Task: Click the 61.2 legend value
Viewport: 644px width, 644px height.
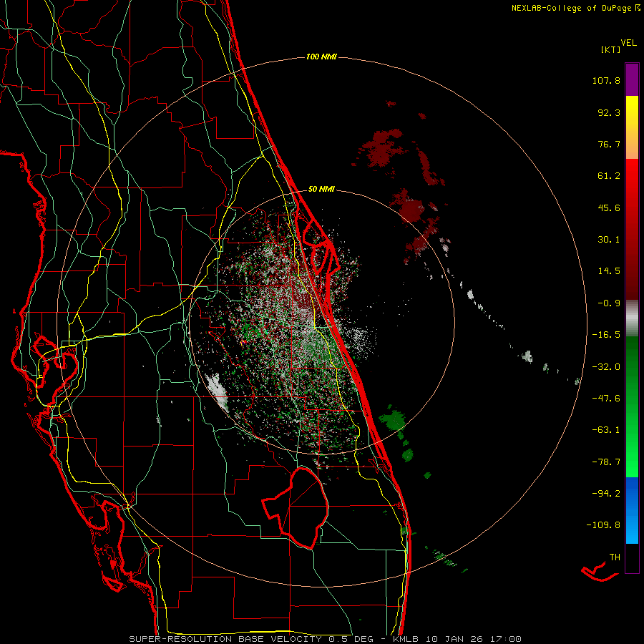Action: click(x=609, y=176)
